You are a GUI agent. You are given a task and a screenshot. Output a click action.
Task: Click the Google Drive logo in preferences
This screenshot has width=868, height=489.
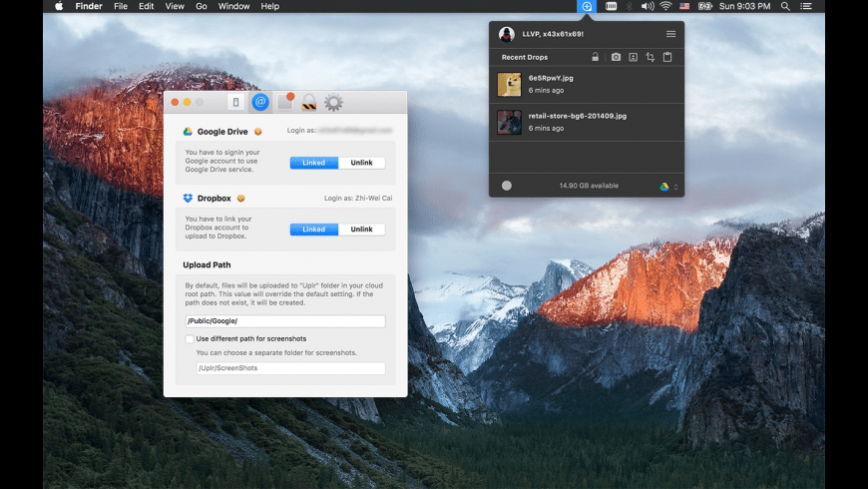[x=188, y=132]
